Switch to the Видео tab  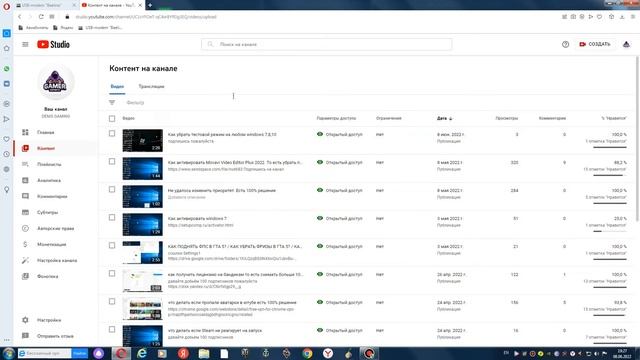tap(117, 87)
